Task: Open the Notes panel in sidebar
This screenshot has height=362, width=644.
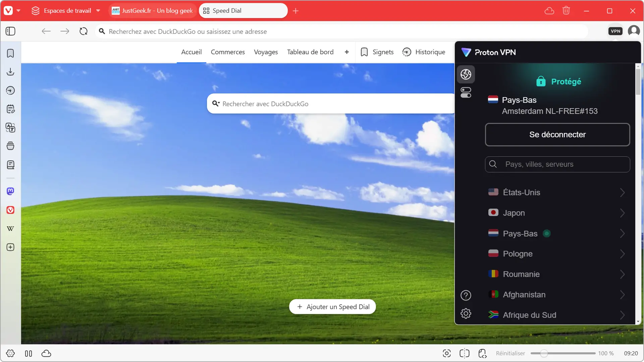Action: pyautogui.click(x=10, y=109)
